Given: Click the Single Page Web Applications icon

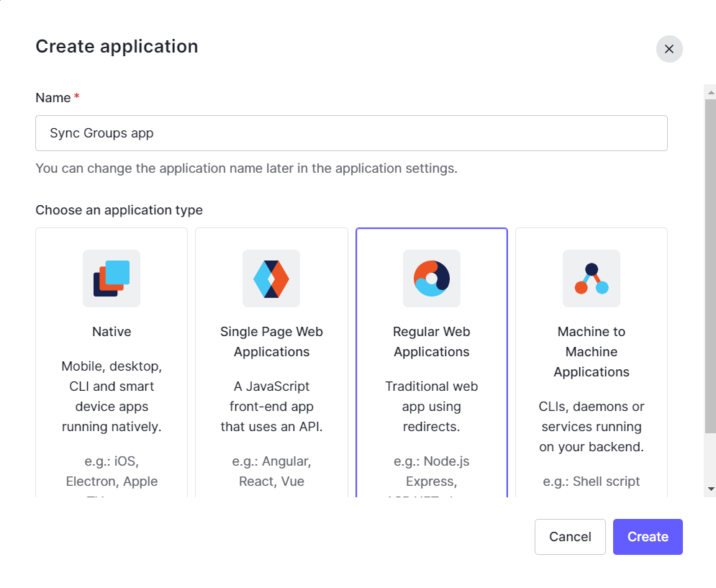Looking at the screenshot, I should (271, 279).
